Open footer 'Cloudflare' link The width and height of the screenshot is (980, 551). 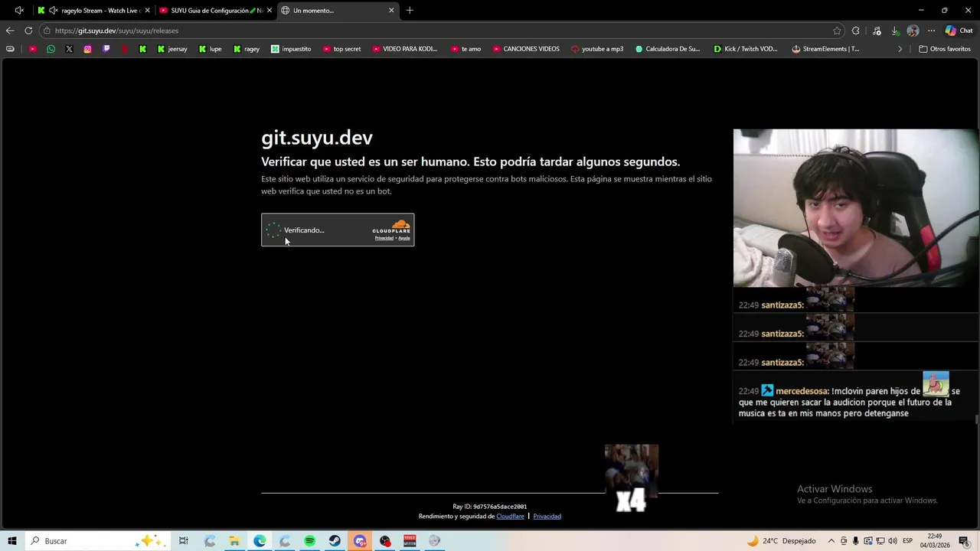(510, 517)
